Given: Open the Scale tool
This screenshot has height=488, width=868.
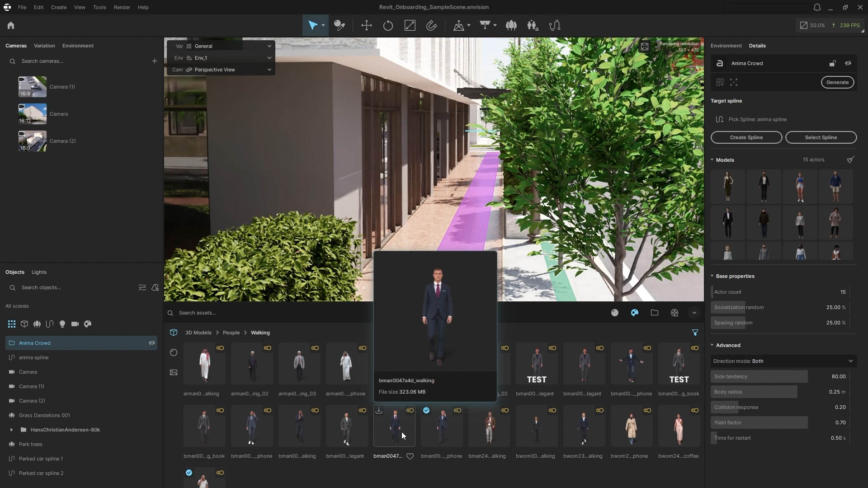Looking at the screenshot, I should pos(410,26).
